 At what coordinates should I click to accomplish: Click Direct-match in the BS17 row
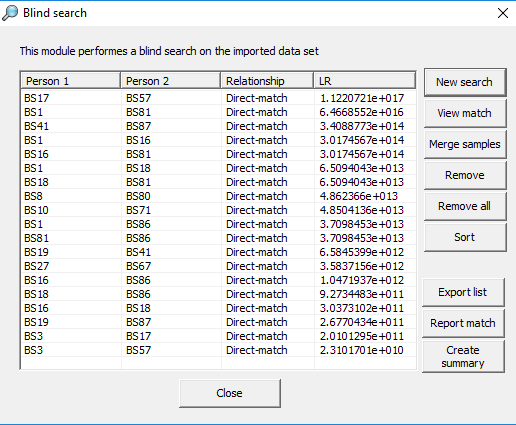tap(257, 98)
